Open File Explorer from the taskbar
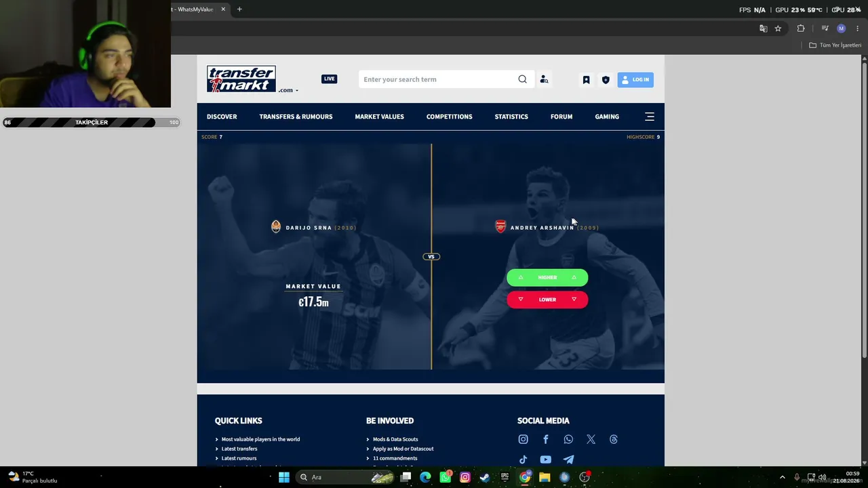This screenshot has height=488, width=868. (545, 477)
